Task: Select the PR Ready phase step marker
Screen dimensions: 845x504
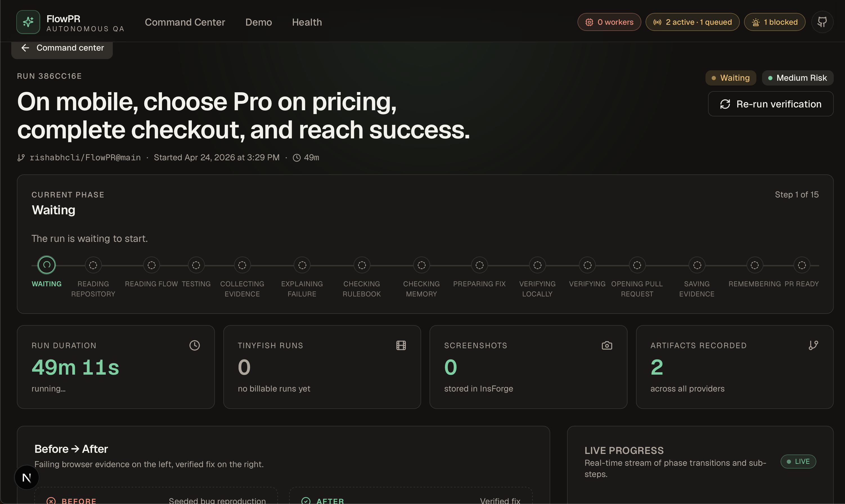Action: tap(801, 265)
